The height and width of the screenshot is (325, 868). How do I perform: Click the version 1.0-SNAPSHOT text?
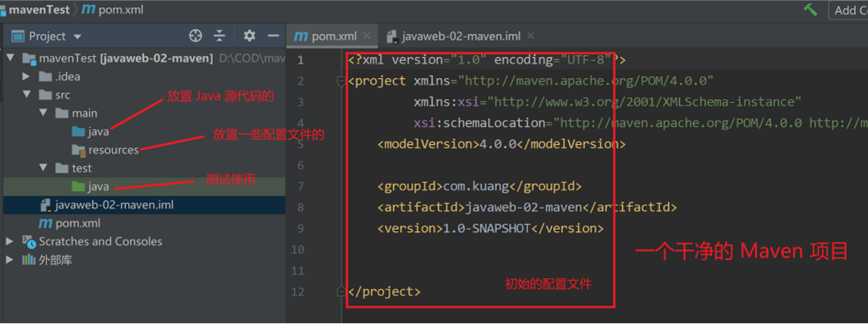click(491, 228)
